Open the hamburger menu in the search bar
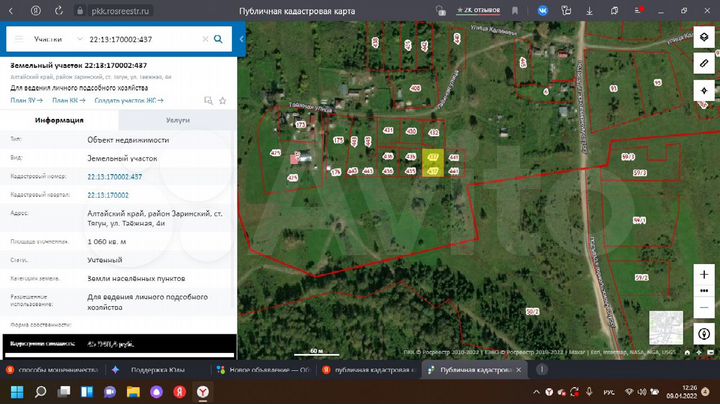The image size is (720, 404). tap(19, 39)
